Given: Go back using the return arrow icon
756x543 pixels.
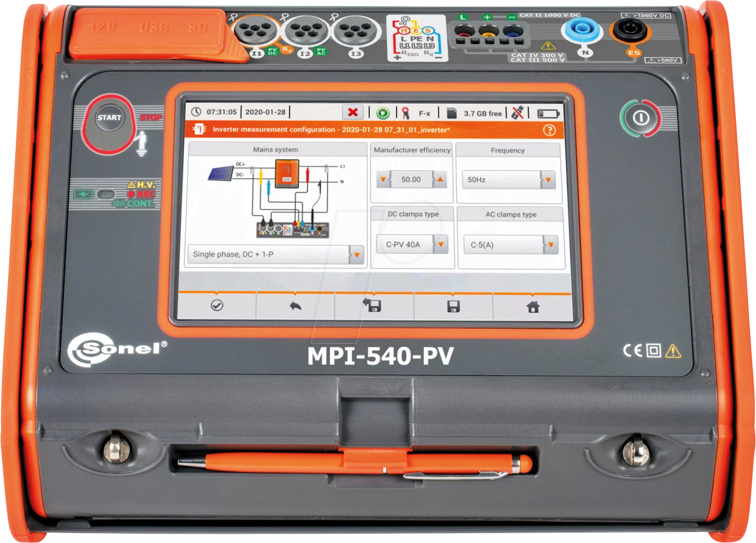Looking at the screenshot, I should pyautogui.click(x=295, y=306).
